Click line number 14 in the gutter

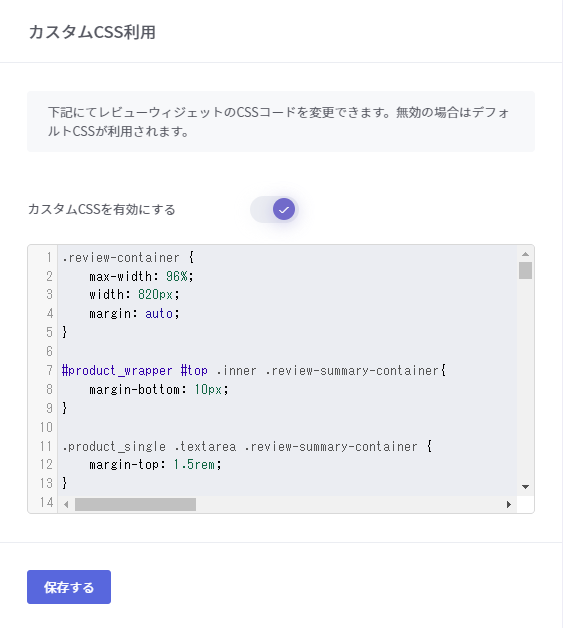click(46, 502)
